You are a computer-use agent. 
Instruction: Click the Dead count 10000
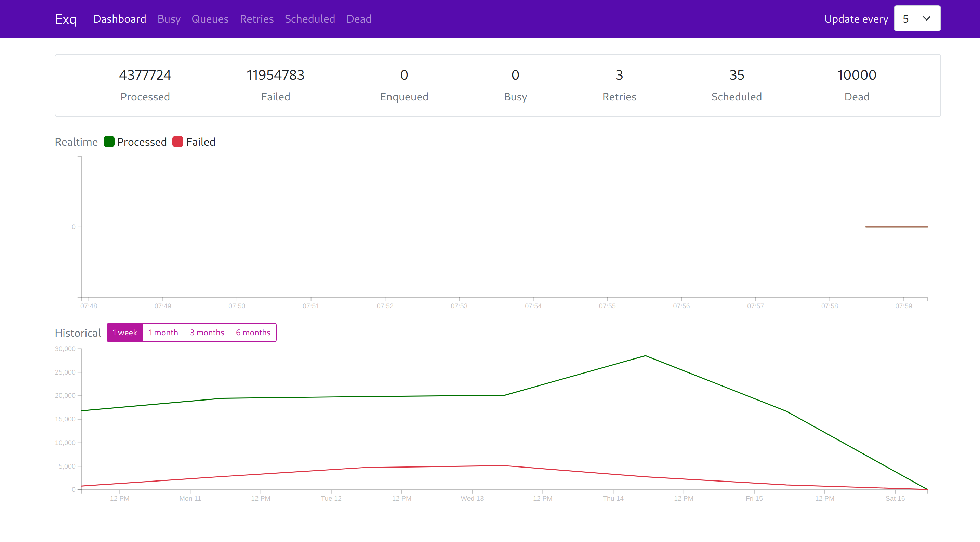coord(856,75)
